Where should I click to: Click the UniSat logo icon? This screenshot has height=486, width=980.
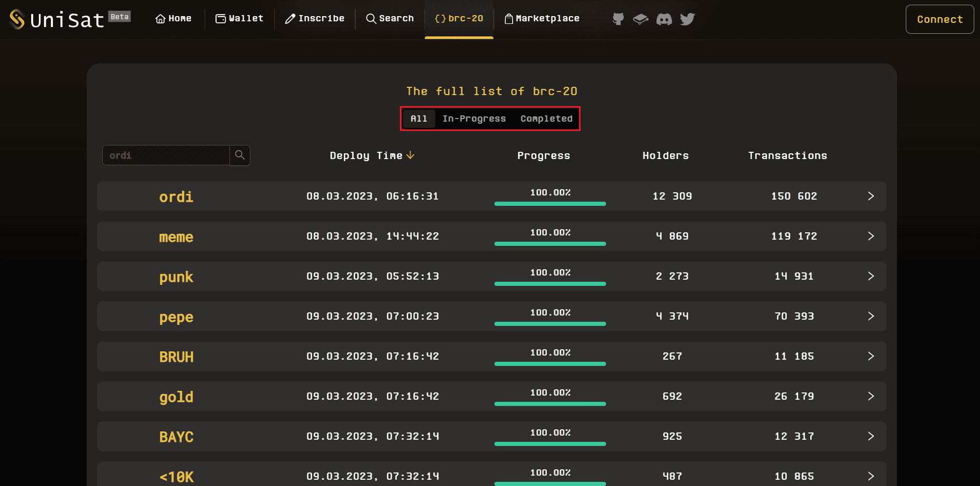[x=17, y=19]
